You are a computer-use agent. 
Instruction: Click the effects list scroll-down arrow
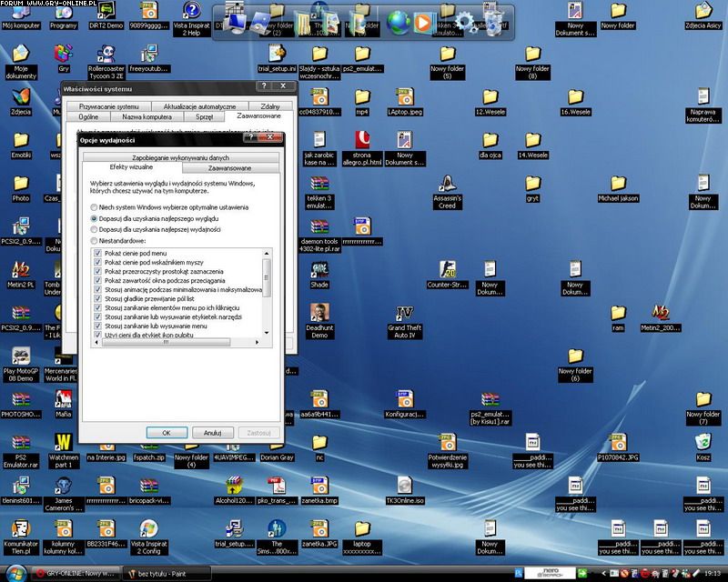point(267,332)
